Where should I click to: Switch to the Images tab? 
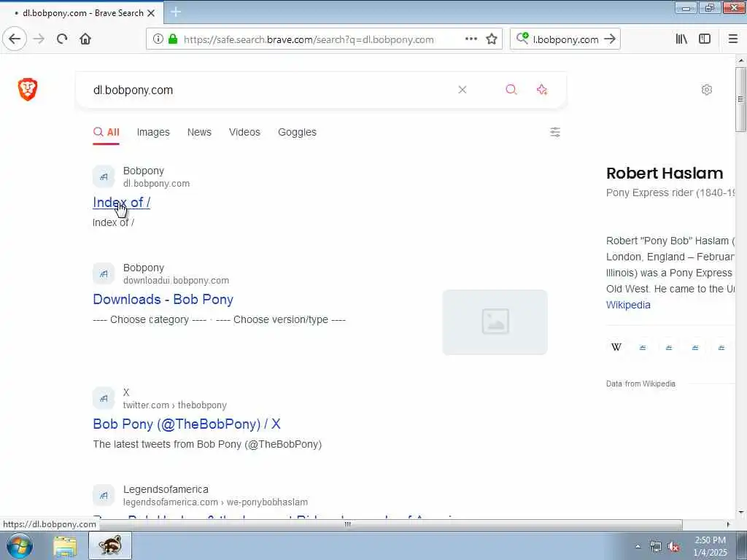153,132
